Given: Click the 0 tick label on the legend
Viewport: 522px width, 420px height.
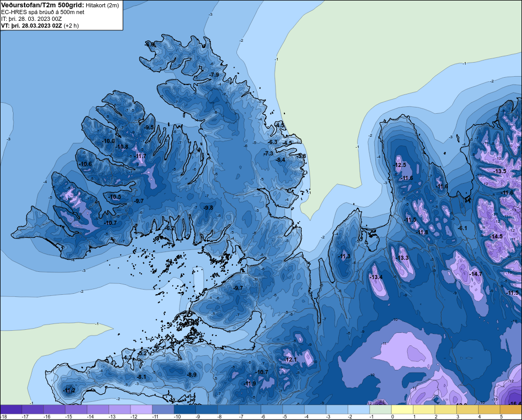Looking at the screenshot, I should point(393,417).
